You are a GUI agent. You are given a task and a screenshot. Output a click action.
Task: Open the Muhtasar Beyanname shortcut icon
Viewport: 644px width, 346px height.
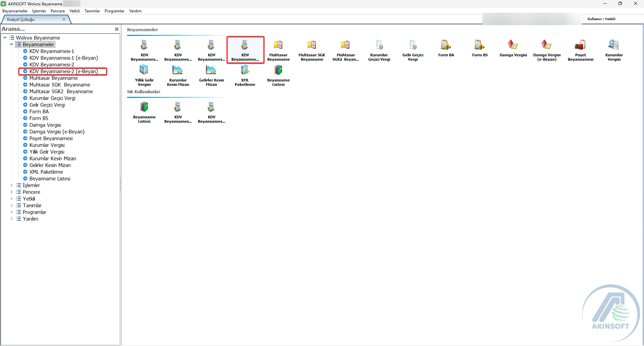point(278,45)
